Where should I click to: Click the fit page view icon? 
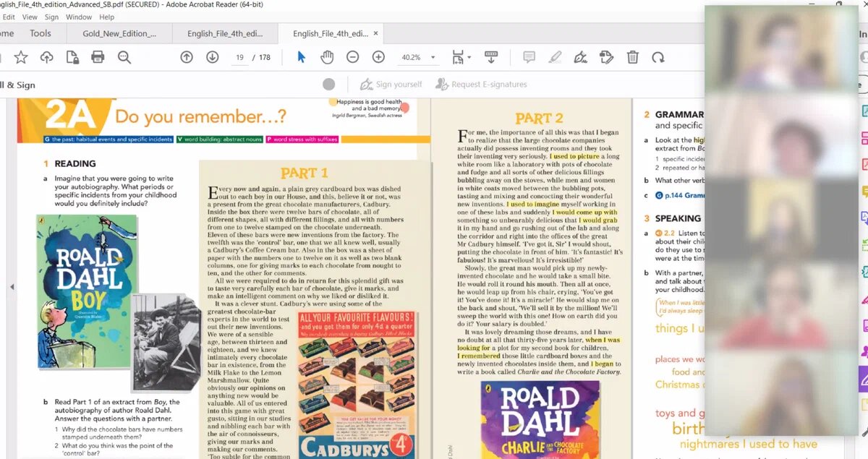[457, 57]
